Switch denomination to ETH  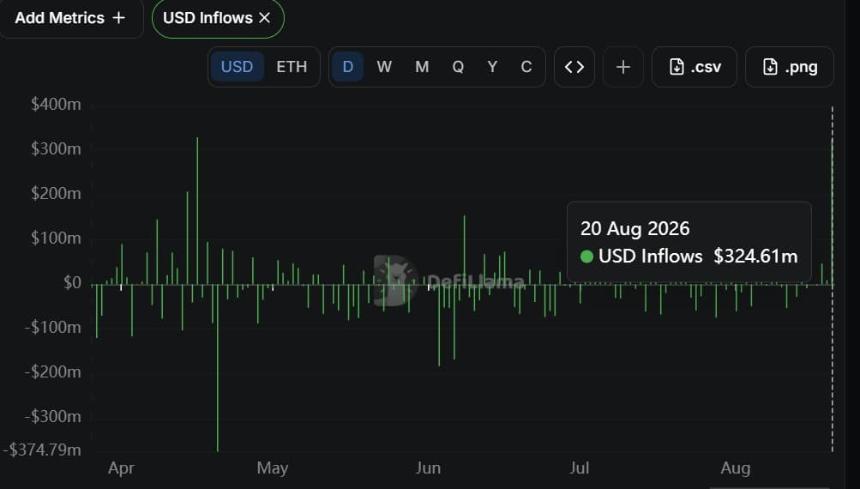[x=291, y=67]
